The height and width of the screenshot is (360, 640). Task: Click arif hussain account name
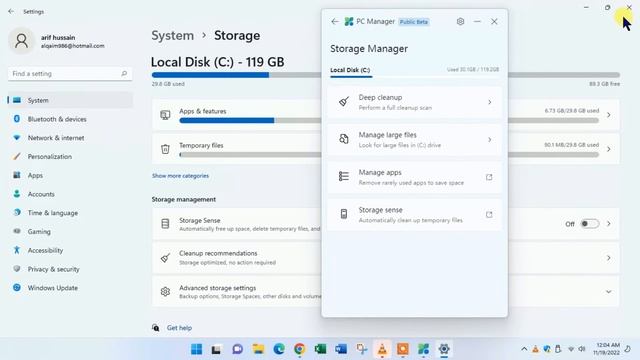(x=58, y=38)
